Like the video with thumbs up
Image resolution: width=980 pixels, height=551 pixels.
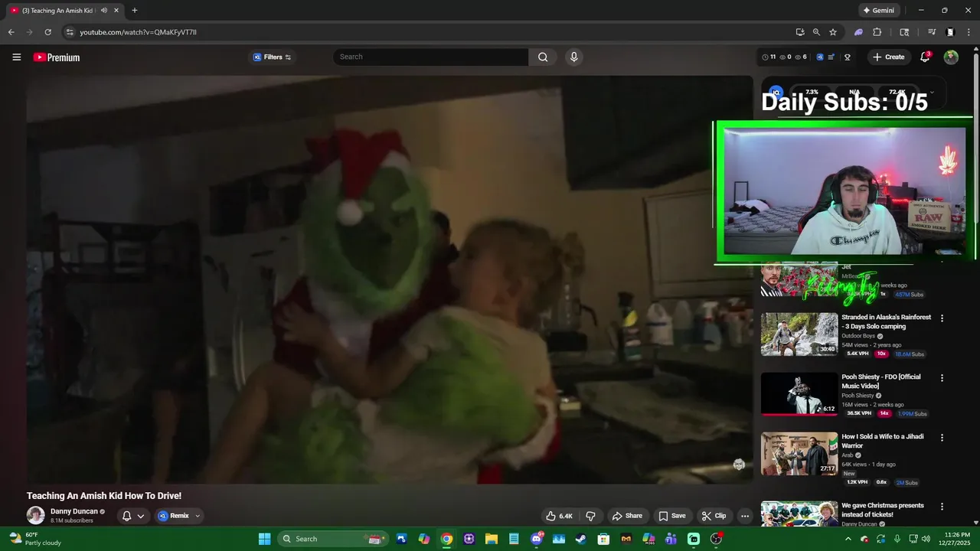tap(559, 516)
